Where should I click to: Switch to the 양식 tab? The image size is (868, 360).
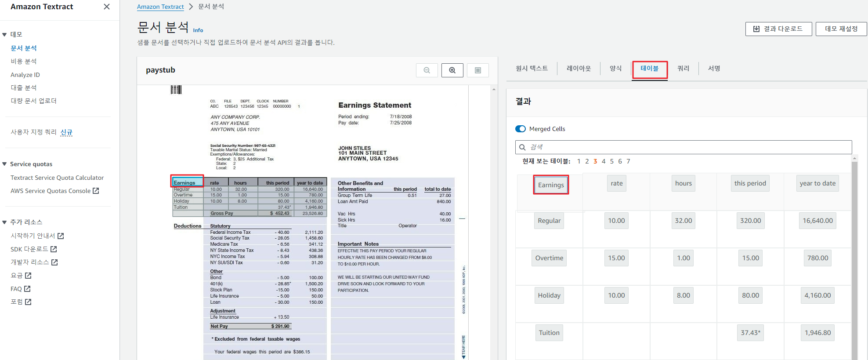pyautogui.click(x=615, y=68)
